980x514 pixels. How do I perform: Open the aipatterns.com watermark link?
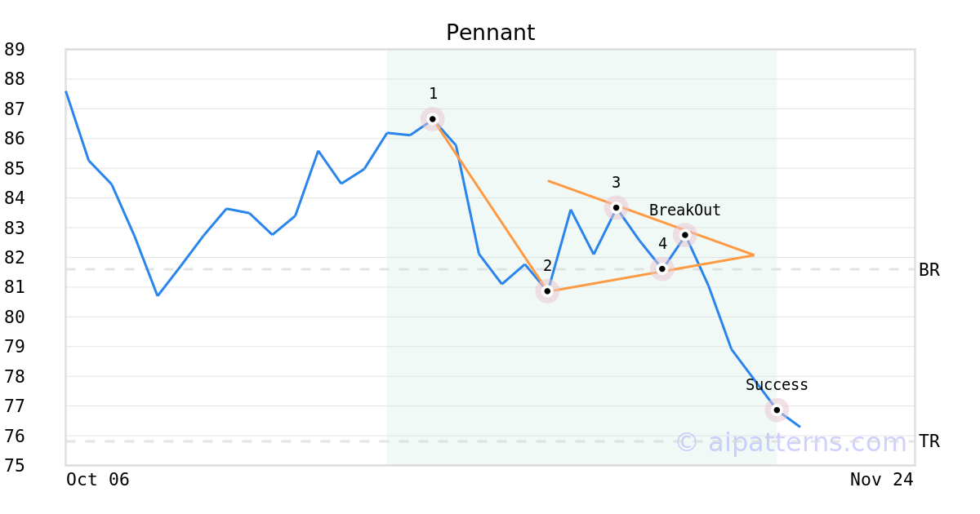click(x=791, y=443)
